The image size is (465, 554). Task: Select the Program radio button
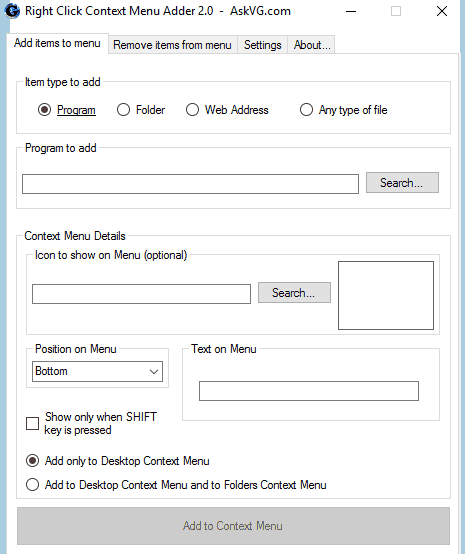point(45,110)
